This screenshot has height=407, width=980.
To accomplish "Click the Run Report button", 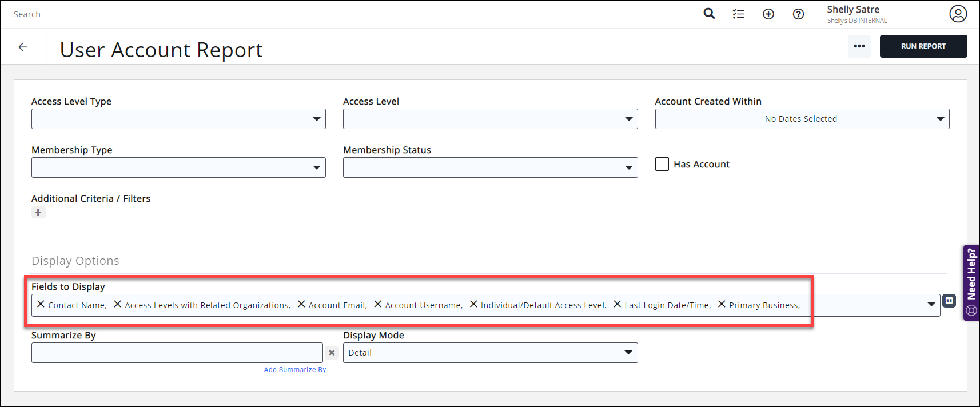I will 923,46.
